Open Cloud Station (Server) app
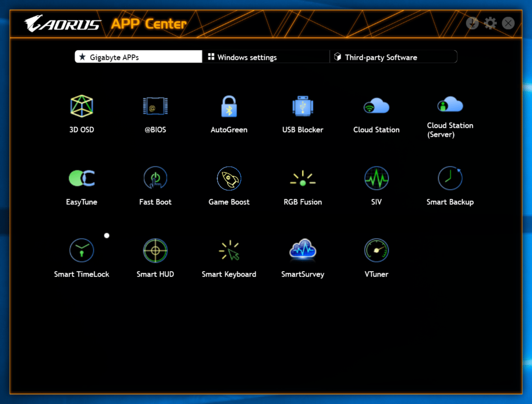This screenshot has width=532, height=404. [x=450, y=104]
